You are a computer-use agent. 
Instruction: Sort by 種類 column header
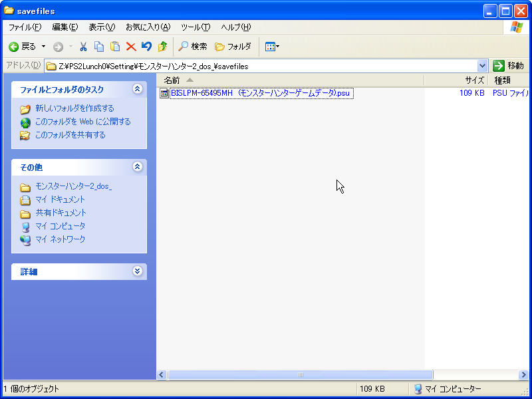[x=509, y=80]
